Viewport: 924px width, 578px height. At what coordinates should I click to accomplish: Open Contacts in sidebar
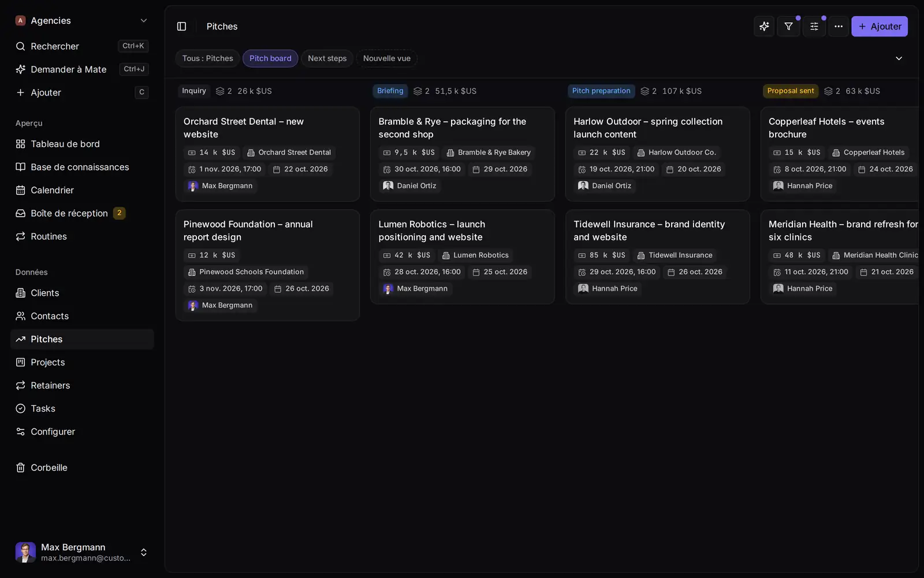[82, 316]
